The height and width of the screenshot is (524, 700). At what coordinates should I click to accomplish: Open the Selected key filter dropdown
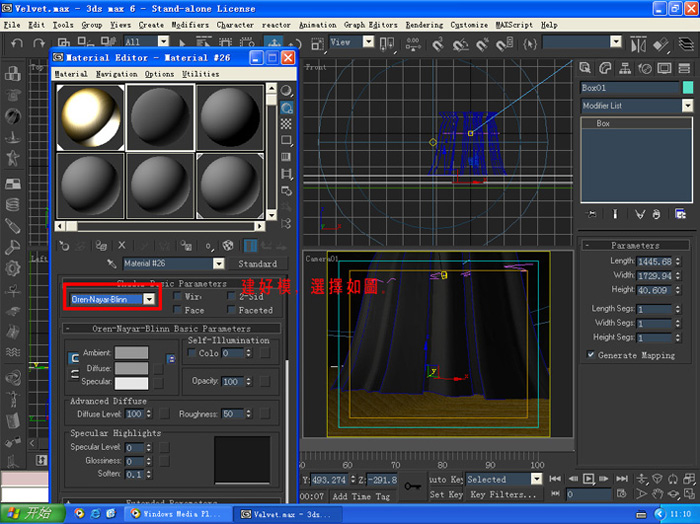pyautogui.click(x=536, y=479)
